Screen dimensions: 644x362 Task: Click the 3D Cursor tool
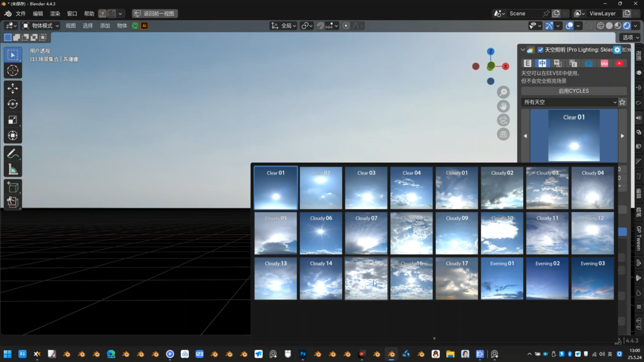(x=13, y=71)
